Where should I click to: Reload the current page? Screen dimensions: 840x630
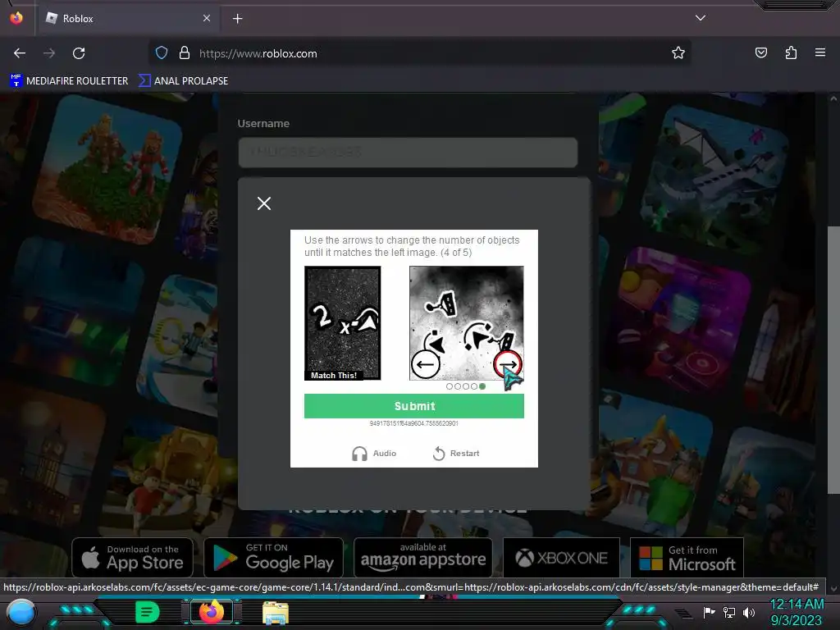[79, 53]
